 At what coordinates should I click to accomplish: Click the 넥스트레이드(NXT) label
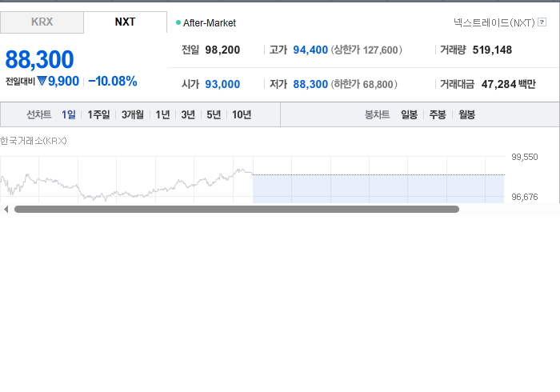tap(494, 22)
